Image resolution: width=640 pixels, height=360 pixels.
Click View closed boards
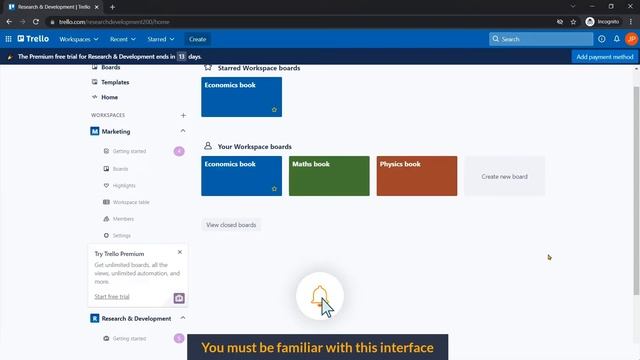tap(231, 225)
